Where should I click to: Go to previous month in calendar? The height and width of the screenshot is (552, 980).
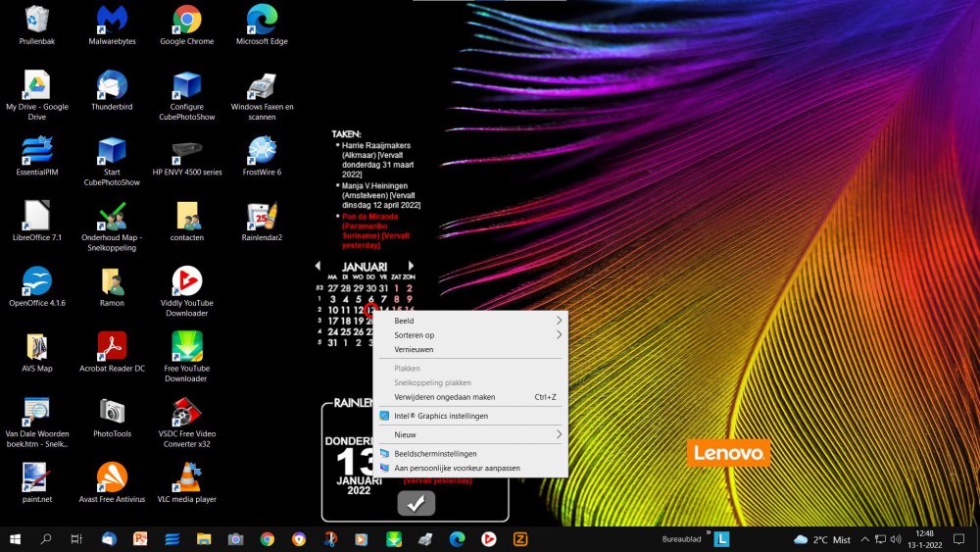[318, 266]
